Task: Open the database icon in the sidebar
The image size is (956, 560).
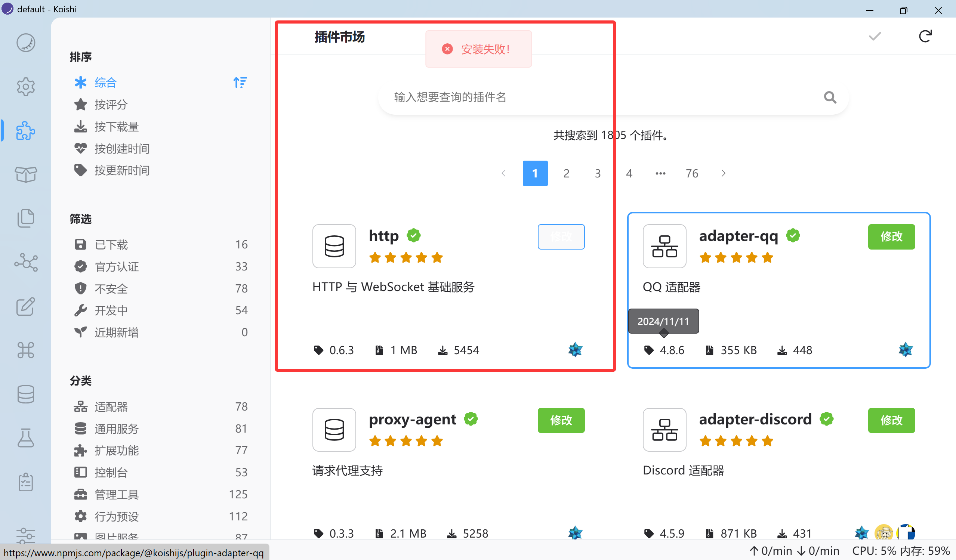Action: point(26,394)
